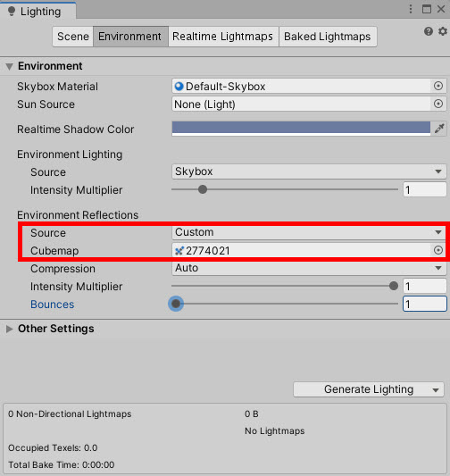Click the cubemap asset icon beside 2774021
450x476 pixels.
179,250
